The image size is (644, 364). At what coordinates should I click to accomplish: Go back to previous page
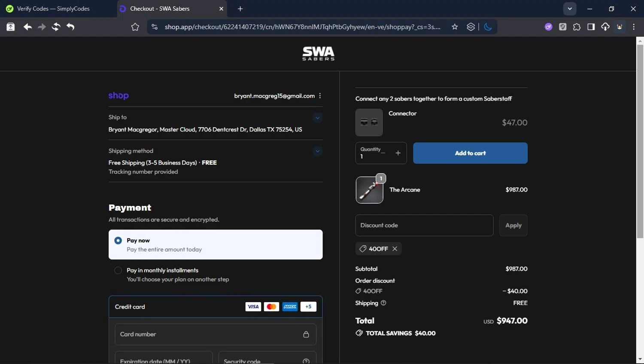(27, 27)
